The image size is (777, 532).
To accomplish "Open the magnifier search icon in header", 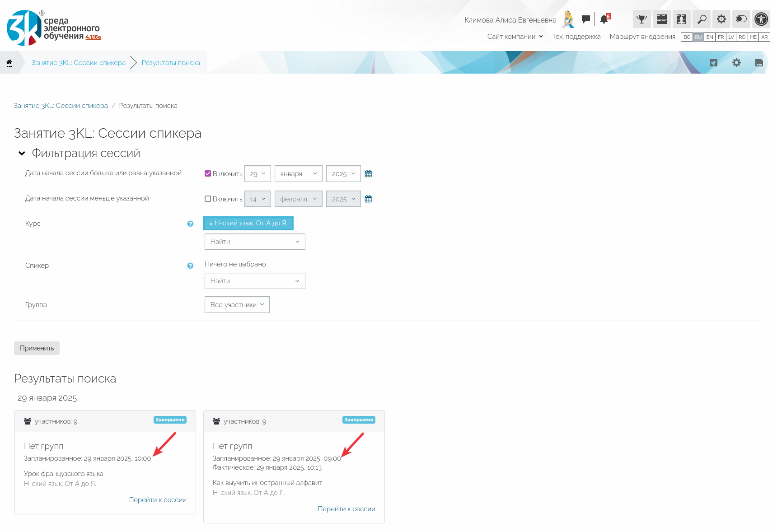I will 702,19.
